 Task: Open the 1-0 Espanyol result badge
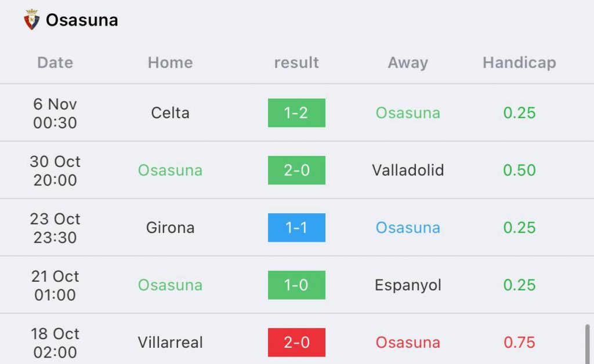[x=296, y=285]
